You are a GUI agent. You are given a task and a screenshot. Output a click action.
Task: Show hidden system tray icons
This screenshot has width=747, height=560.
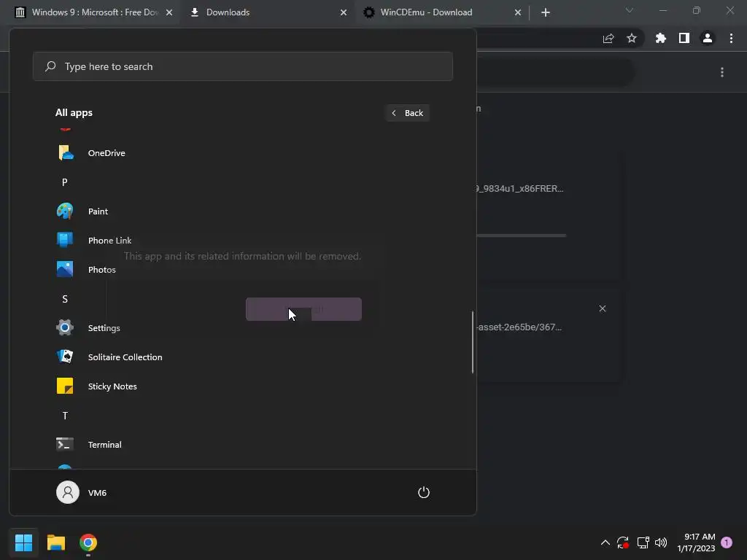605,542
